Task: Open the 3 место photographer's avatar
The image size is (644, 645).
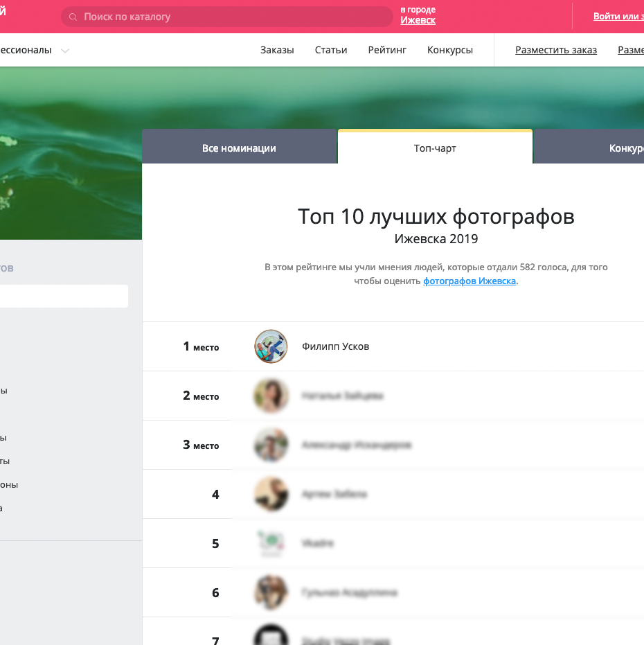Action: 271,445
